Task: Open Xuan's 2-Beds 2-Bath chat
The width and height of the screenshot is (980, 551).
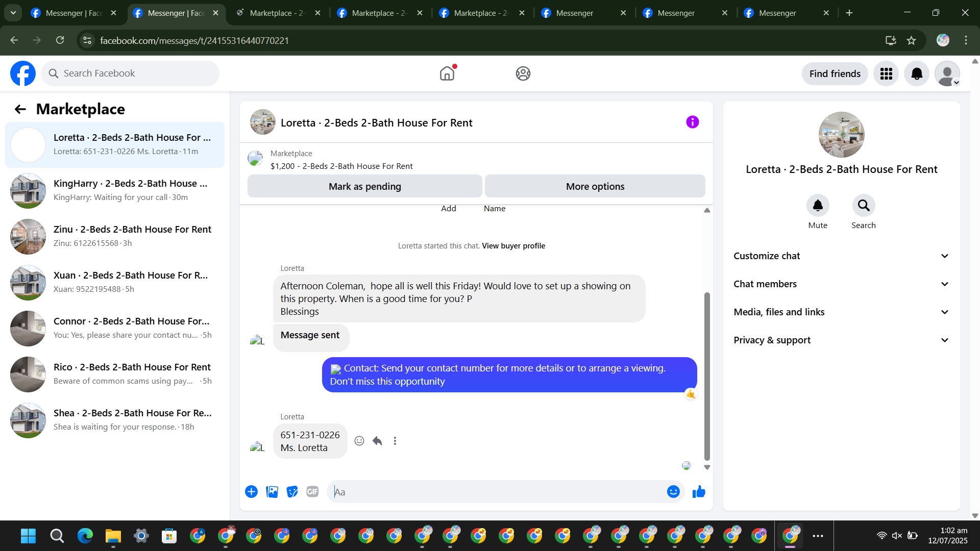Action: click(x=115, y=282)
